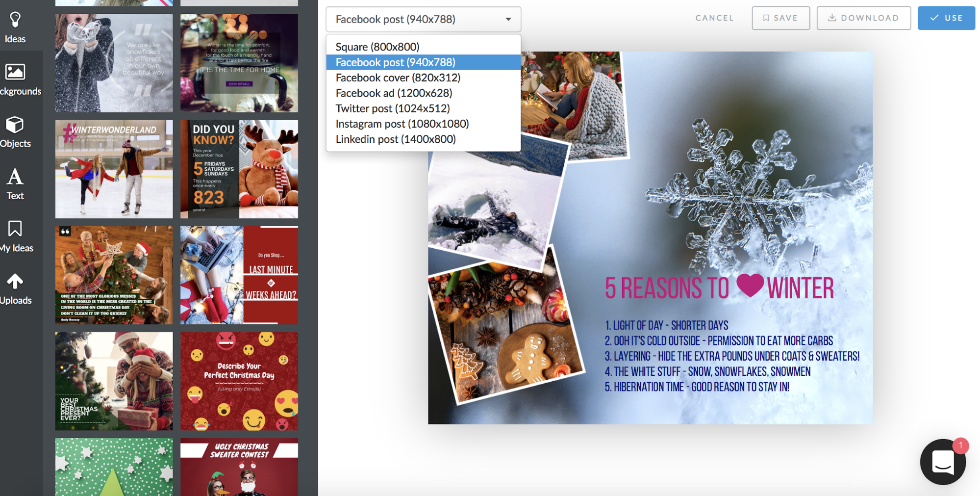Select the Text tool icon
Viewport: 980px width, 496px height.
coord(15,184)
